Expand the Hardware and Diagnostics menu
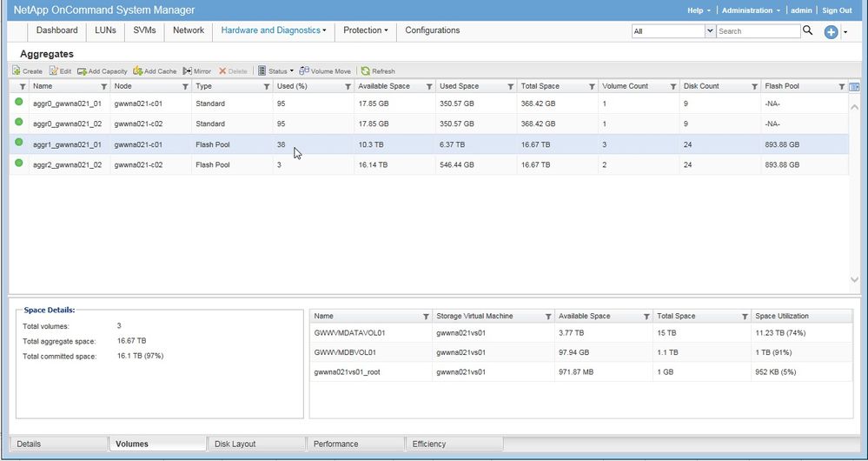Screen dimensions: 868x461 click(274, 30)
